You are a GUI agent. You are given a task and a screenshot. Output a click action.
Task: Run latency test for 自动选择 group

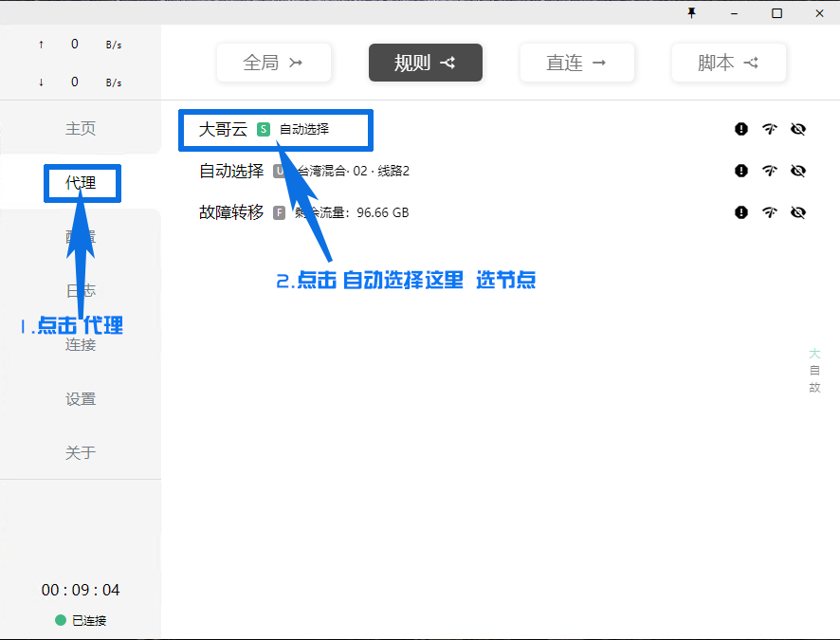tap(770, 171)
